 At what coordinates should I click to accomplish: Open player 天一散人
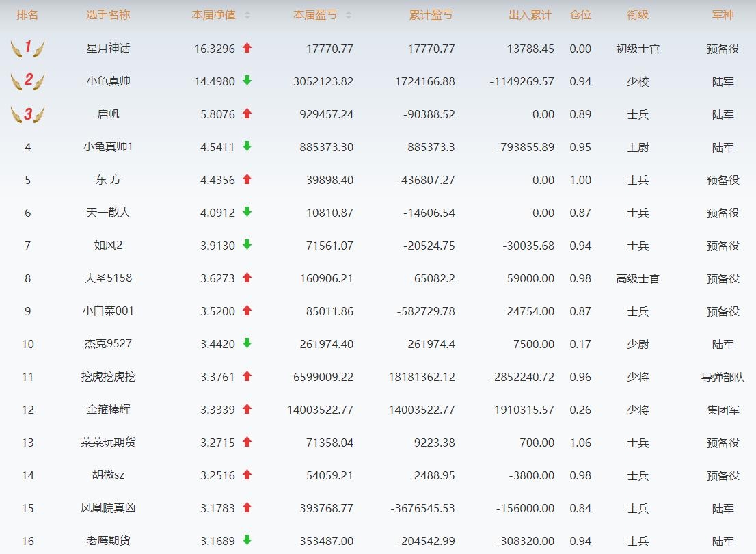click(x=108, y=212)
